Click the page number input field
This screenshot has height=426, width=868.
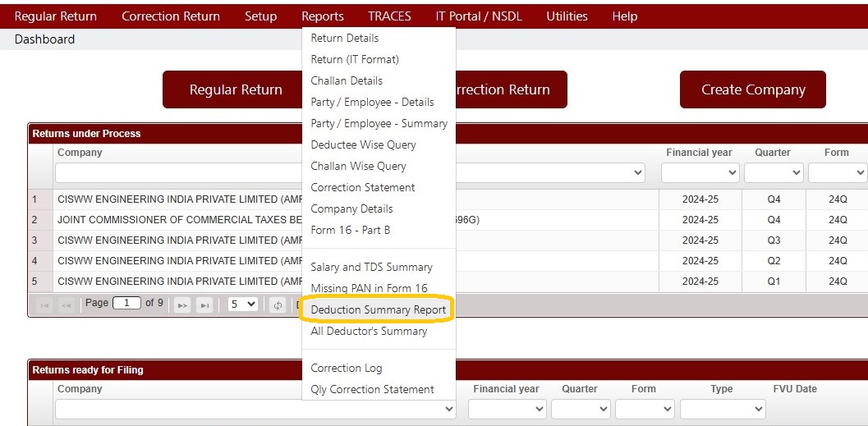(126, 303)
